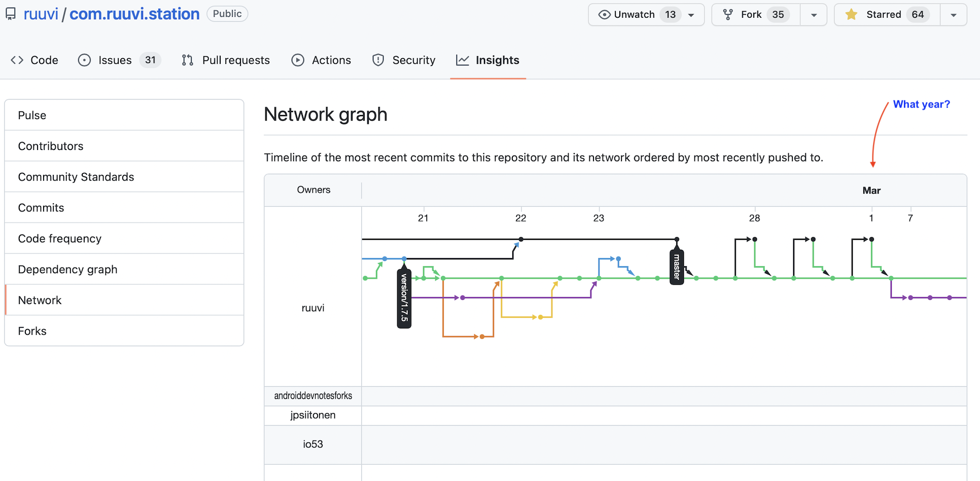Open the Actions tab
980x481 pixels.
pyautogui.click(x=321, y=60)
